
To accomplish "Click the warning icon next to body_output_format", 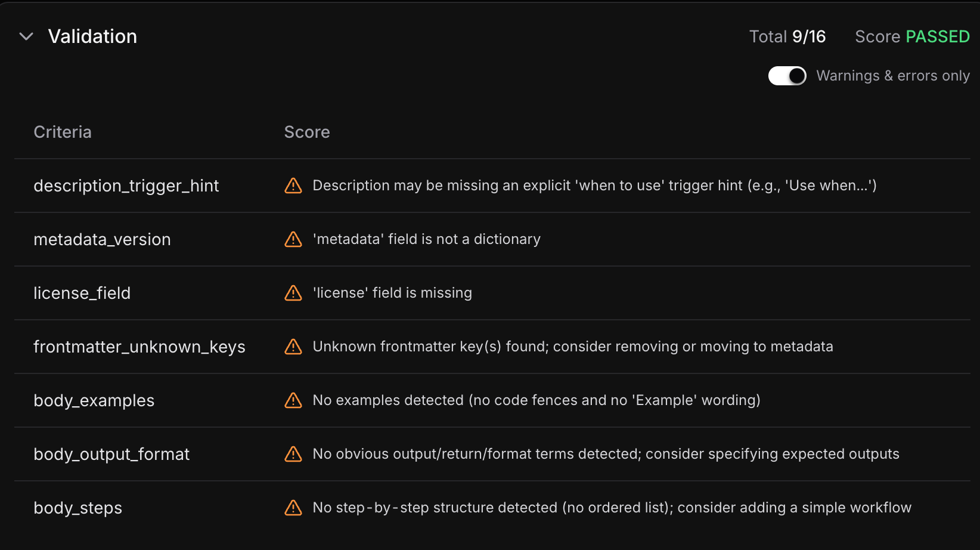I will pyautogui.click(x=293, y=454).
